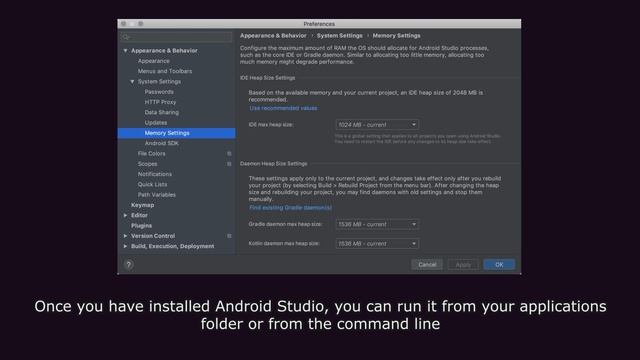Click the IDE Heap Size Settings heading
The width and height of the screenshot is (640, 360).
[267, 78]
